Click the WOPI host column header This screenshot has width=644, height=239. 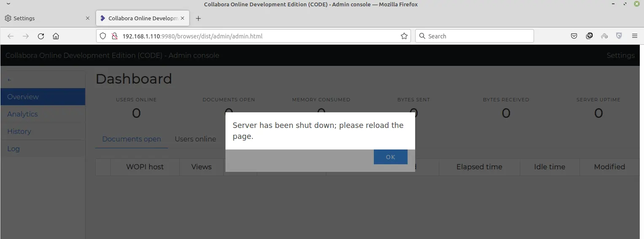[145, 167]
